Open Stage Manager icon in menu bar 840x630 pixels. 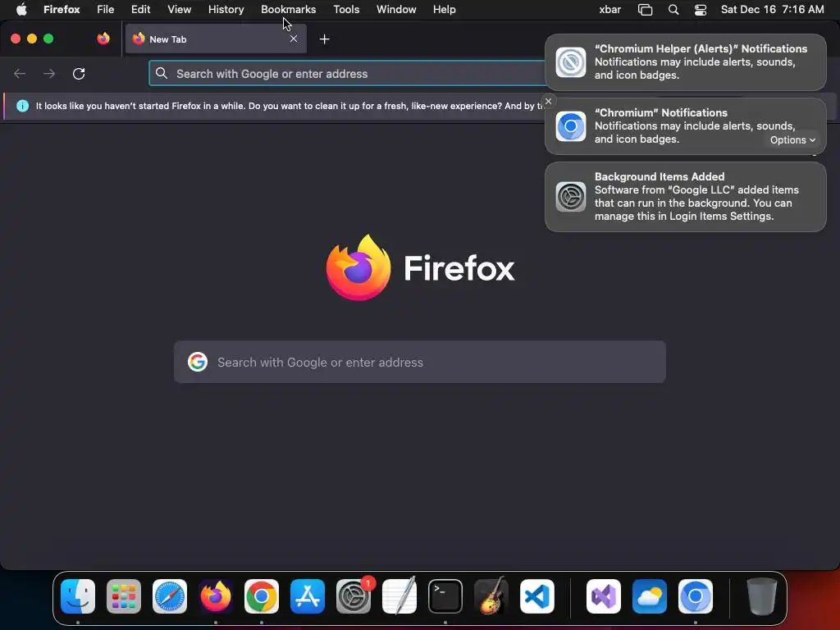645,10
